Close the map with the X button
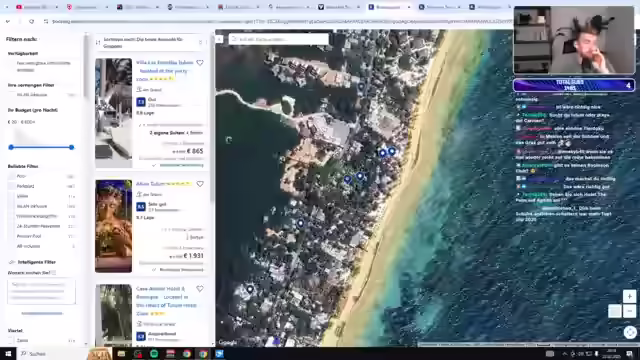This screenshot has height=360, width=640. pos(220,39)
